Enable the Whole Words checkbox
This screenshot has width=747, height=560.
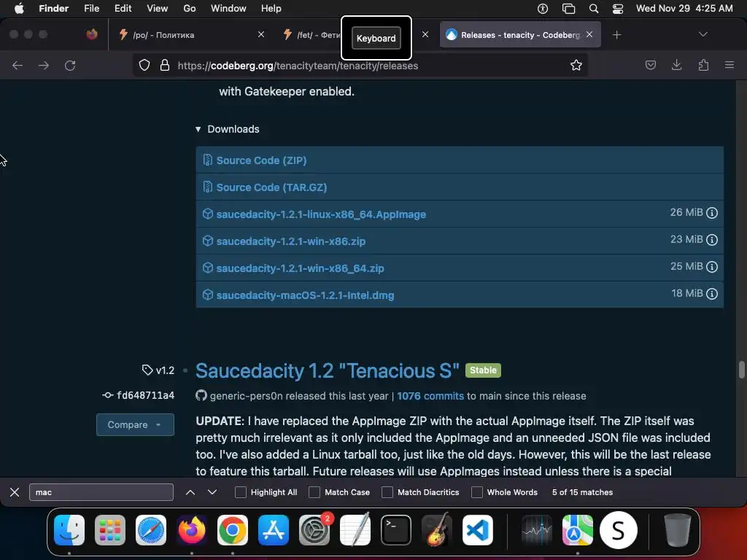tap(477, 492)
